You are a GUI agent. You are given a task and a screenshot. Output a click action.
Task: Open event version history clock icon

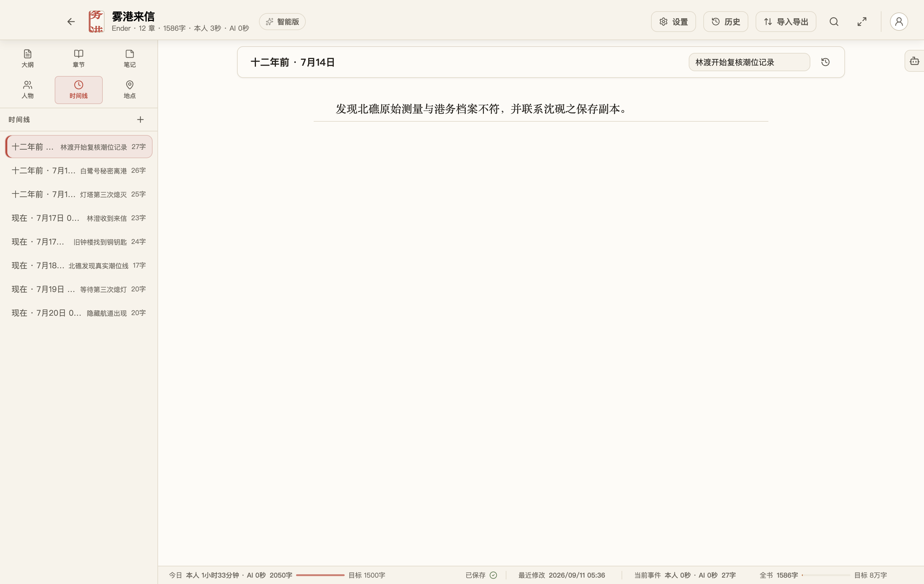coord(826,62)
